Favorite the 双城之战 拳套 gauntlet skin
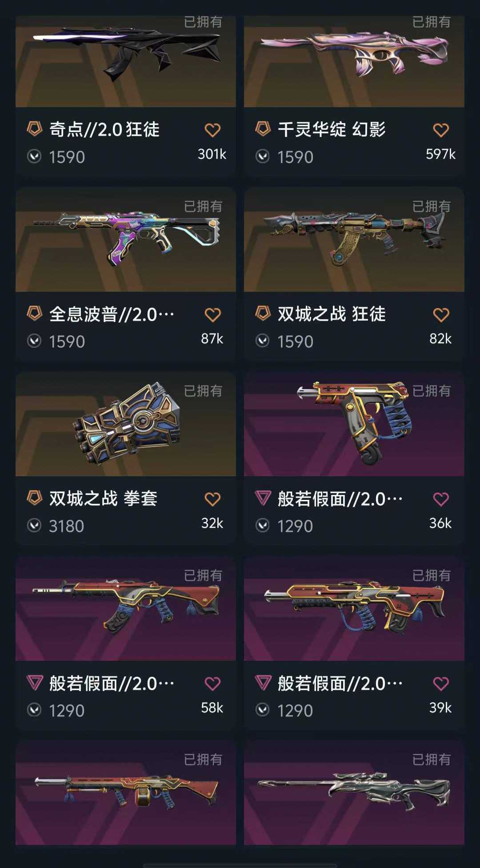The height and width of the screenshot is (868, 480). pyautogui.click(x=212, y=499)
